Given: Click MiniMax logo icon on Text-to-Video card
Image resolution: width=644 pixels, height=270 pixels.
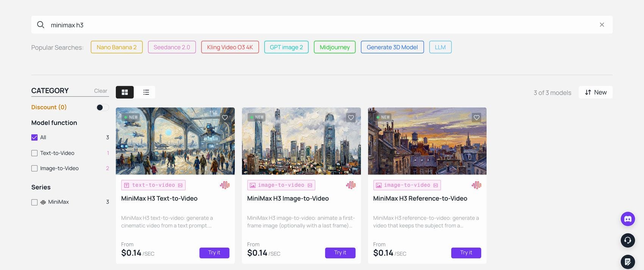Looking at the screenshot, I should tap(225, 185).
